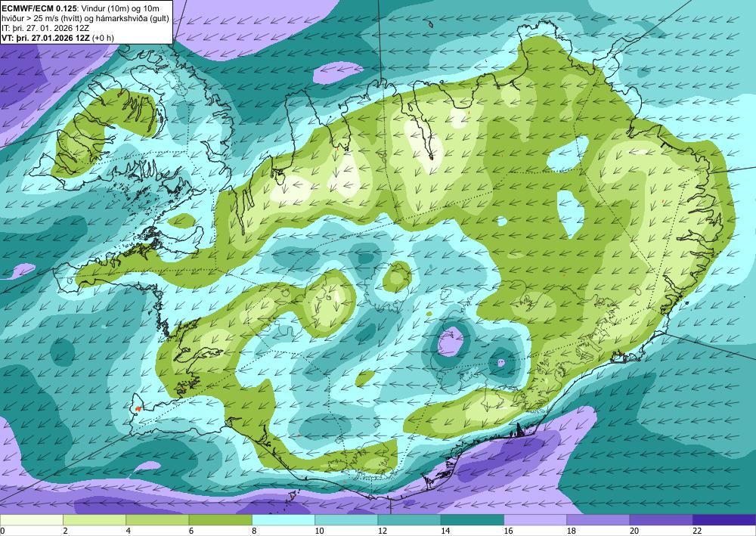Select the 18–20 m/s purple legend swatch
The height and width of the screenshot is (536, 756).
pyautogui.click(x=598, y=520)
